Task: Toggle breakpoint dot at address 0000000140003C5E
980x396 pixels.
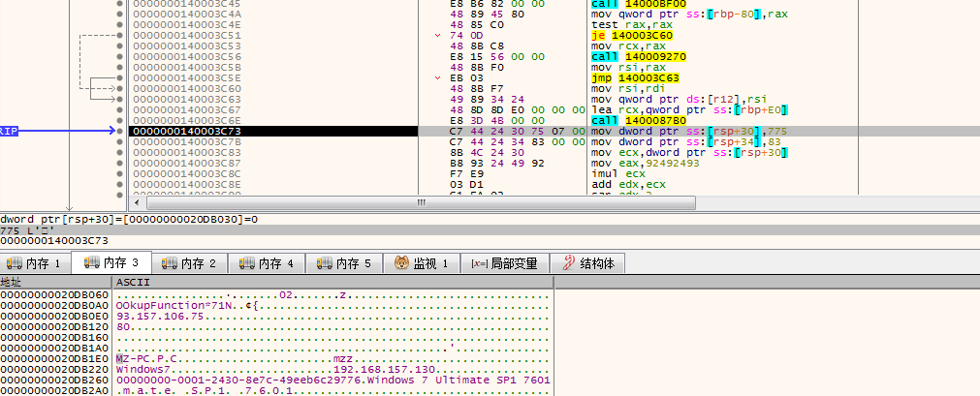Action: click(x=119, y=78)
